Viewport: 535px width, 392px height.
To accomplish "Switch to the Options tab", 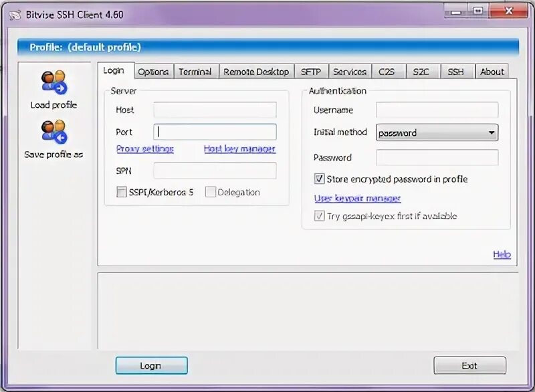I will (154, 72).
